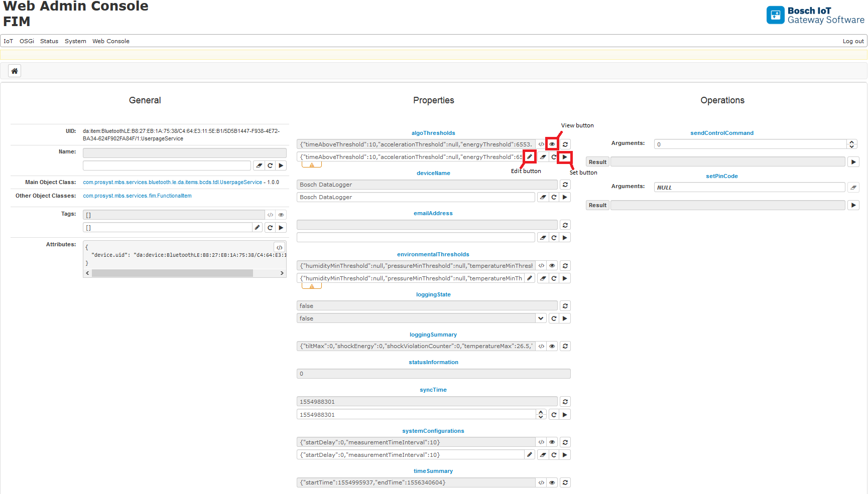The height and width of the screenshot is (494, 868).
Task: Open code view for systemConfigurations value
Action: (541, 442)
